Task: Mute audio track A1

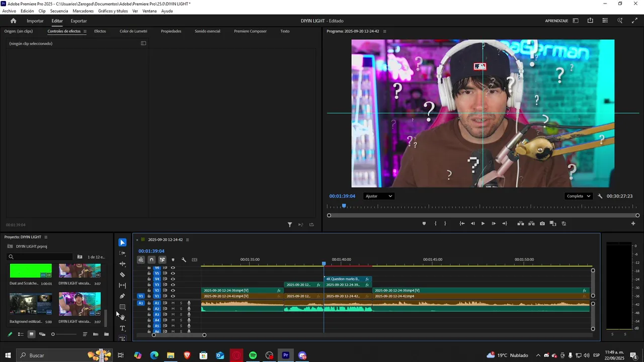Action: click(173, 303)
